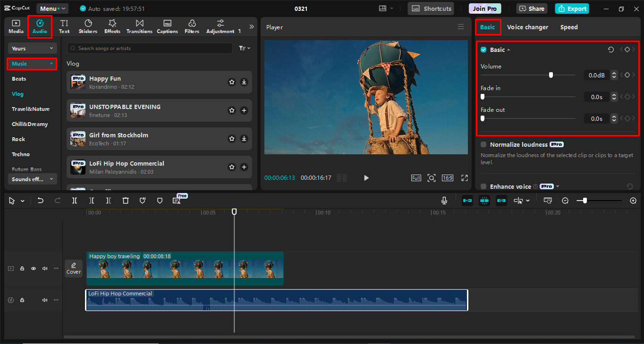Click the Export button
The height and width of the screenshot is (344, 644).
tap(571, 8)
